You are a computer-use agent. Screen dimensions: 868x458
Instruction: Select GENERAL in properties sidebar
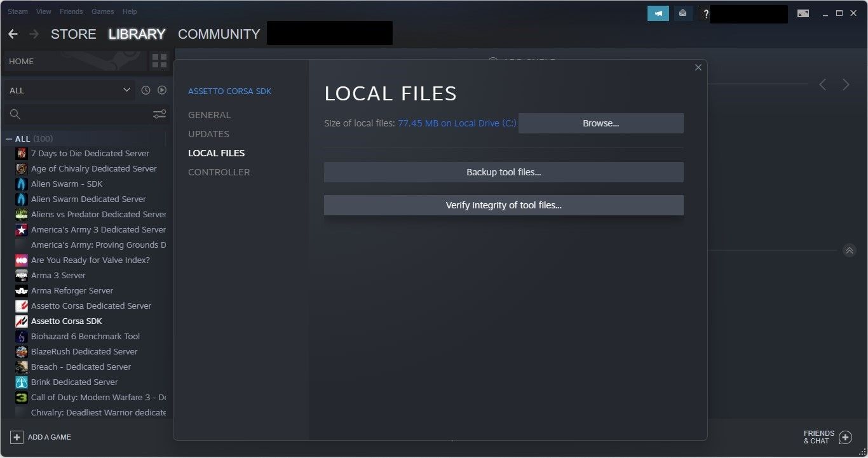tap(210, 115)
